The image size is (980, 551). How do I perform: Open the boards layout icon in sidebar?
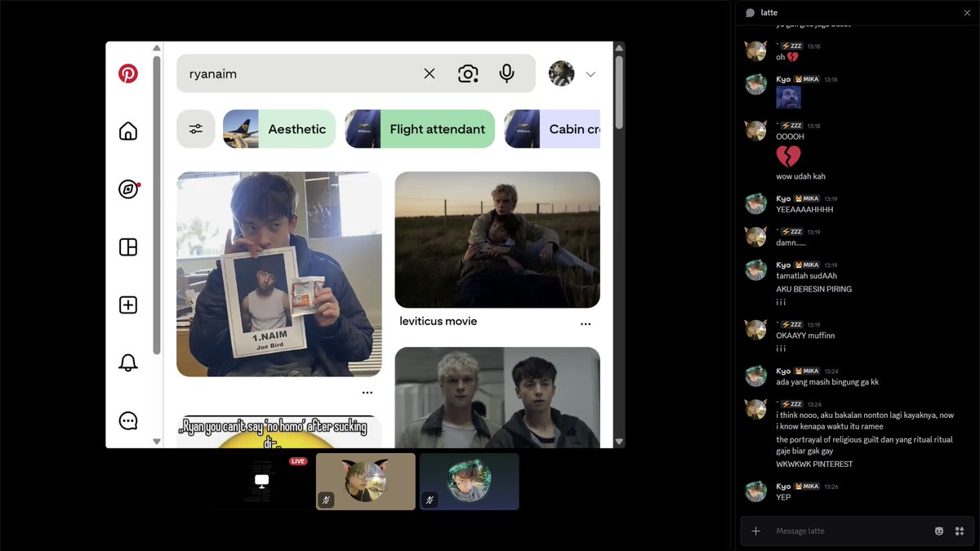coord(128,247)
